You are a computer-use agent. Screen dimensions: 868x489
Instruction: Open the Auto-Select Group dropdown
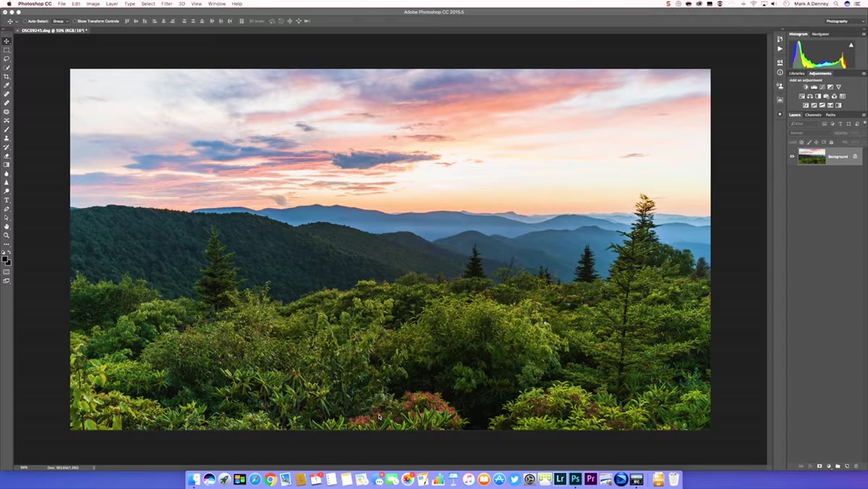pos(61,21)
